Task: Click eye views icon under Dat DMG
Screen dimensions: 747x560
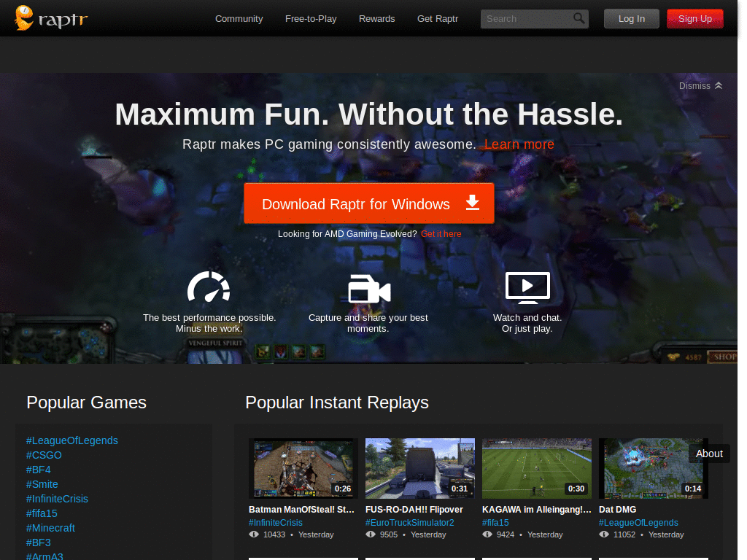Action: click(x=604, y=534)
